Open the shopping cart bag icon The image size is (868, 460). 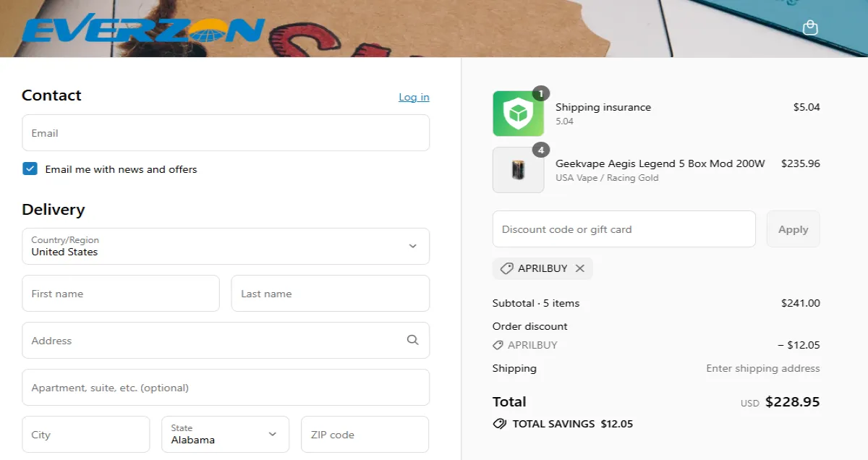click(x=810, y=27)
